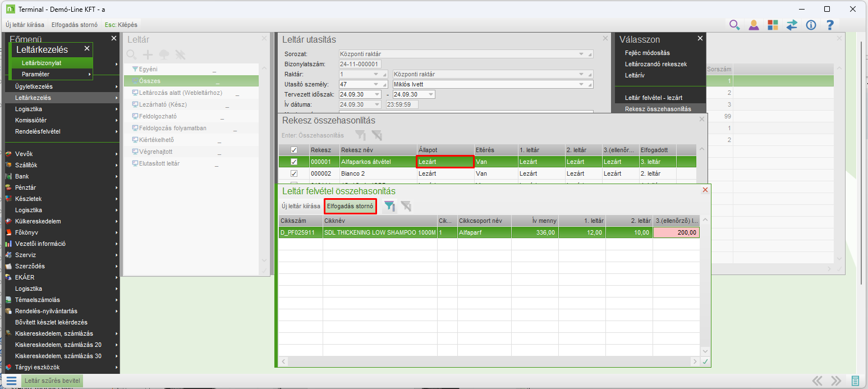
Task: Click comparison dialog horizontal scrollbar right arrow
Action: 695,361
